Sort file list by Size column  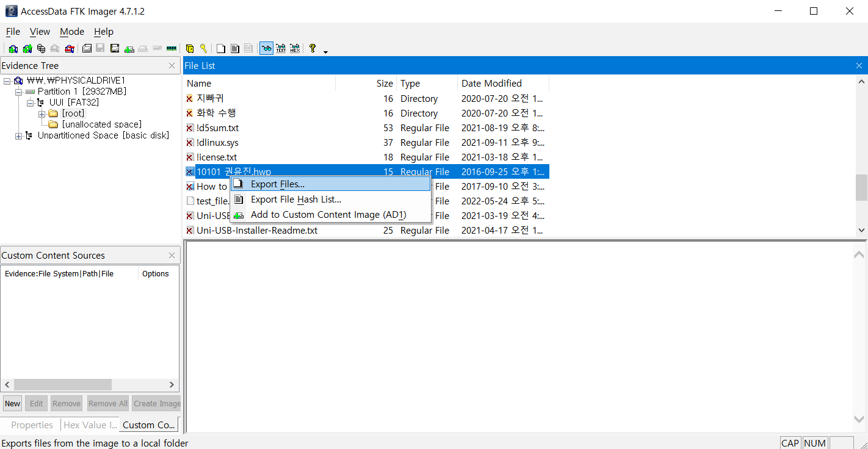(366, 84)
